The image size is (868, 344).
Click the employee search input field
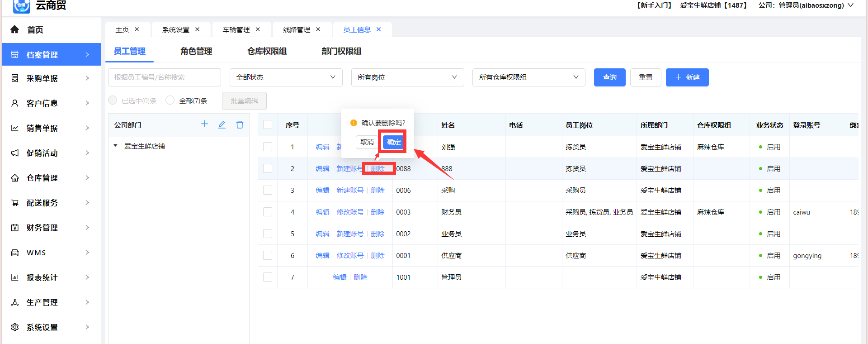(164, 77)
